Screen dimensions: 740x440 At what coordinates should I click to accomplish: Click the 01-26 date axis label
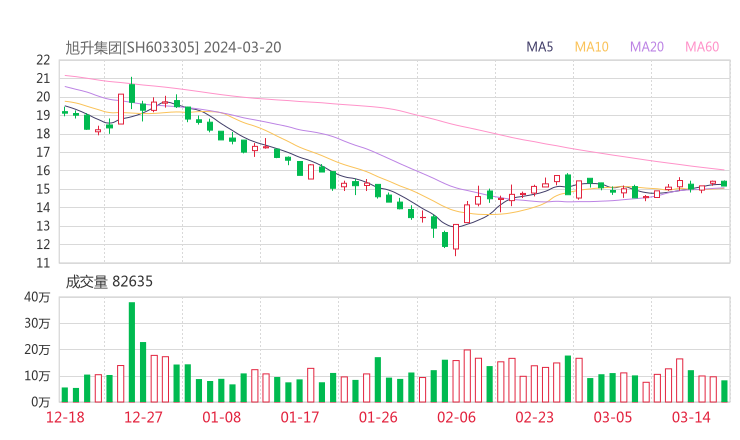click(378, 417)
